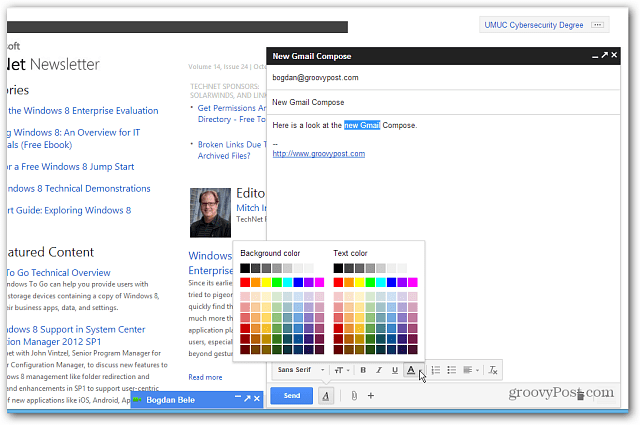Image resolution: width=640 pixels, height=425 pixels.
Task: Pop out the New Gmail Compose window
Action: coord(604,55)
